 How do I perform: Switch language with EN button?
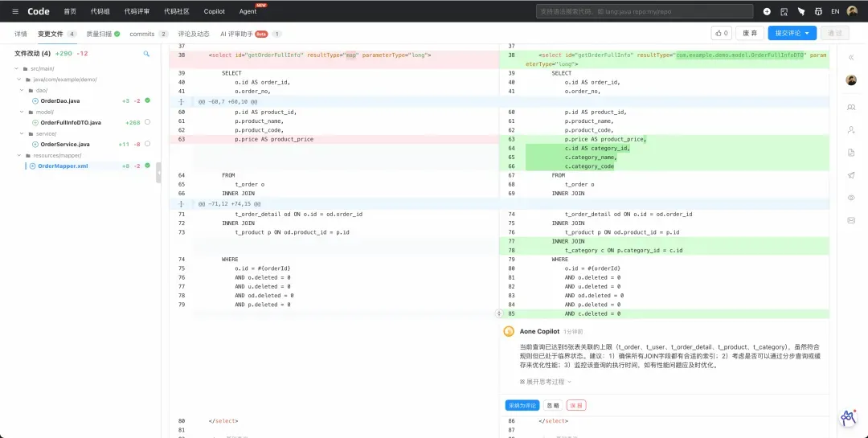[x=835, y=11]
